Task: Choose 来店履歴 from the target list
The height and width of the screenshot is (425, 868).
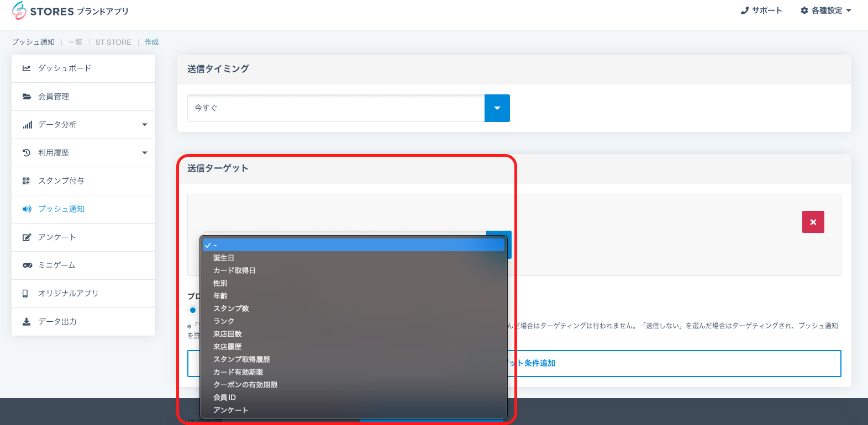Action: [354, 347]
